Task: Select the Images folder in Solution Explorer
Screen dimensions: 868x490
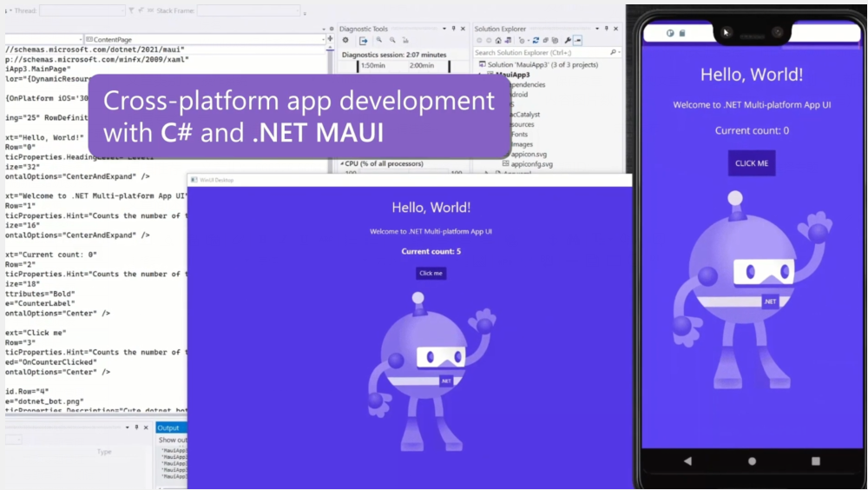Action: (x=522, y=144)
